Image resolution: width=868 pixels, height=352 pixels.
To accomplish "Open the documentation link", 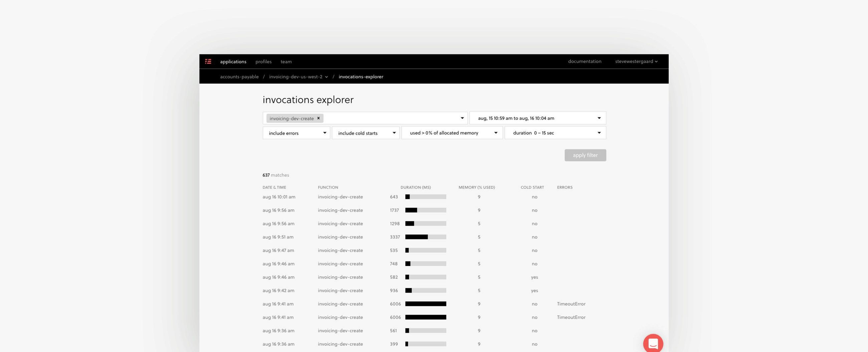I will tap(585, 61).
